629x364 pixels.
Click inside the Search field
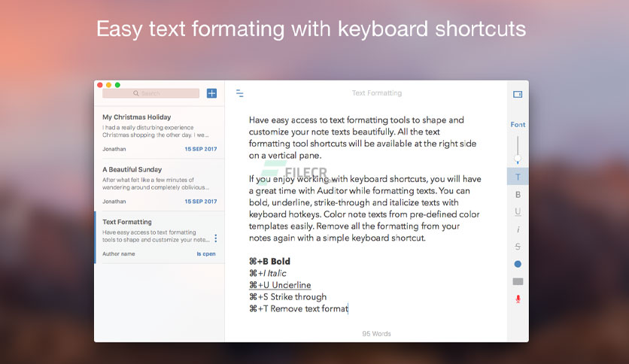[x=150, y=93]
